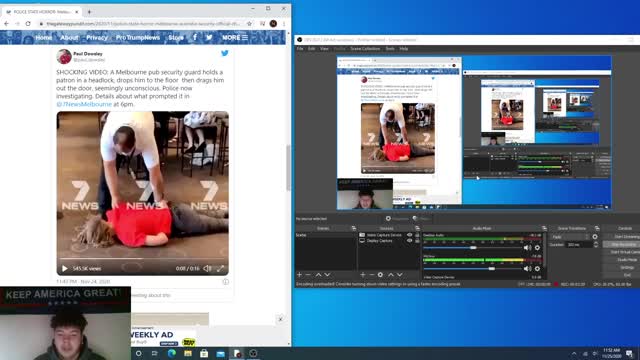Open Scene Transitions dock popout icon
640x360 pixels.
tap(597, 228)
